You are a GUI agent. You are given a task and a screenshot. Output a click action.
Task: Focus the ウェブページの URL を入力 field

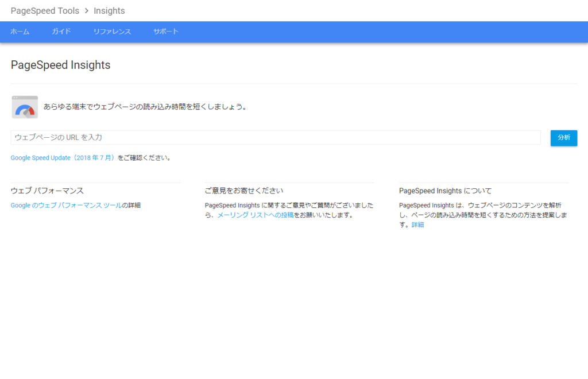(x=276, y=138)
